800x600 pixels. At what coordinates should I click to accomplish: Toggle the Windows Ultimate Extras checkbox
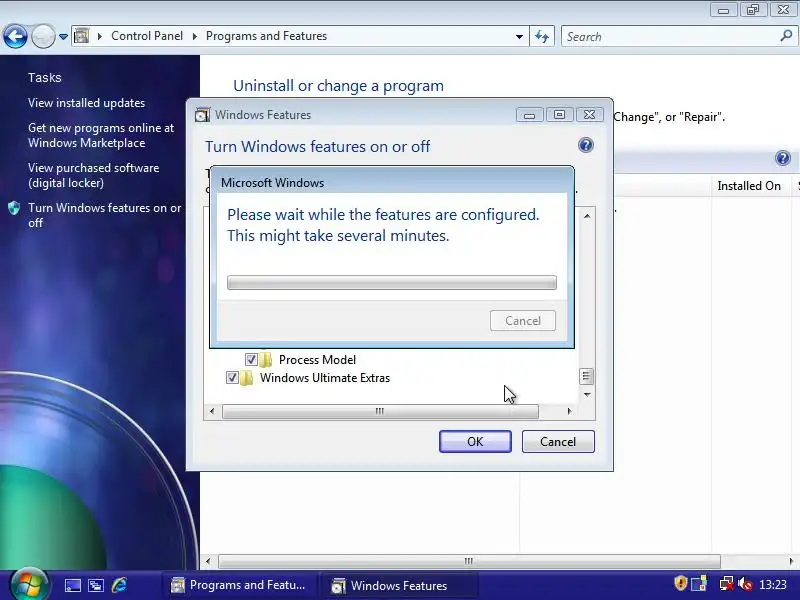pos(232,378)
